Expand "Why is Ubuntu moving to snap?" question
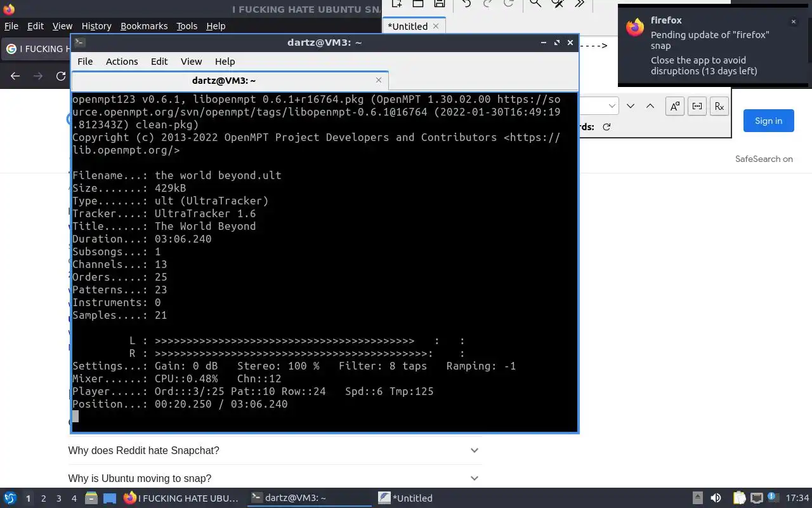Screen dimensions: 812x508 point(474,478)
